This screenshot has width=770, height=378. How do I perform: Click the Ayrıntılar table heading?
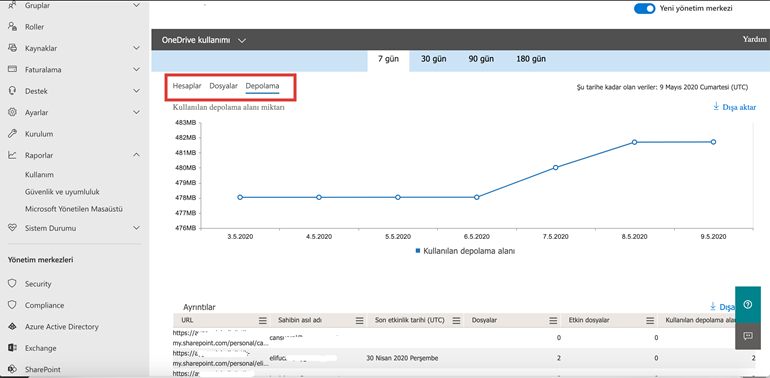tap(199, 307)
